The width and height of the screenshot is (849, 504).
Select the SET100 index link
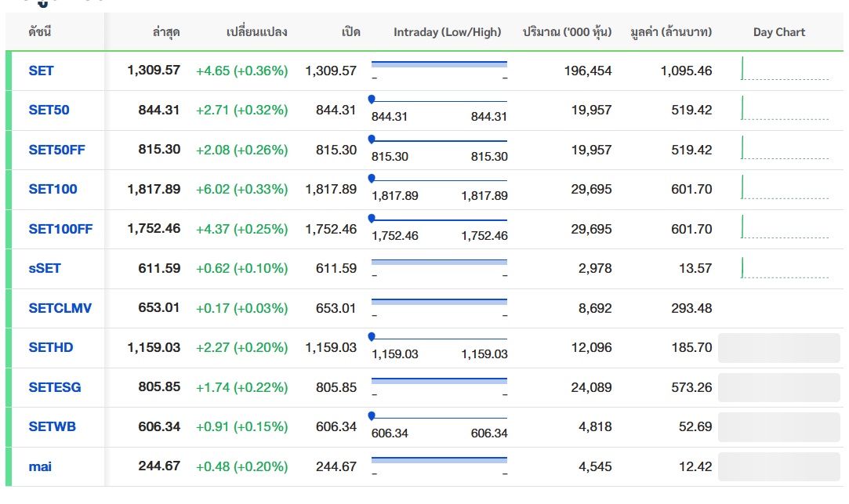coord(53,189)
